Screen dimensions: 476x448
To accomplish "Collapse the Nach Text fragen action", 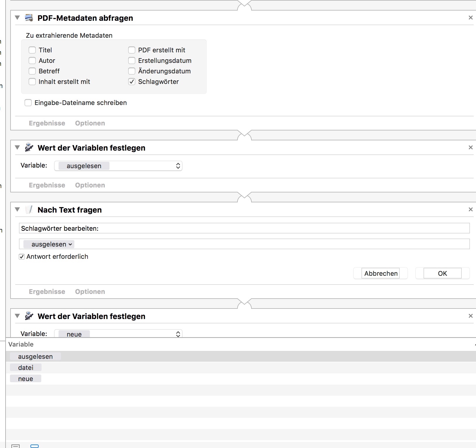I will [18, 209].
